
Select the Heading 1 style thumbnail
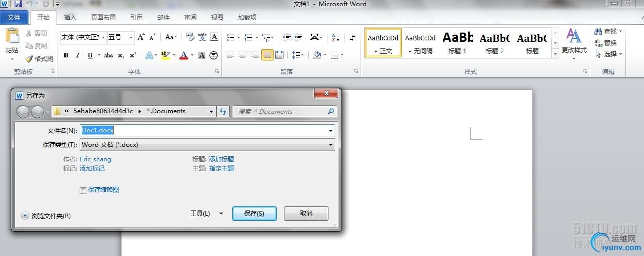[458, 42]
